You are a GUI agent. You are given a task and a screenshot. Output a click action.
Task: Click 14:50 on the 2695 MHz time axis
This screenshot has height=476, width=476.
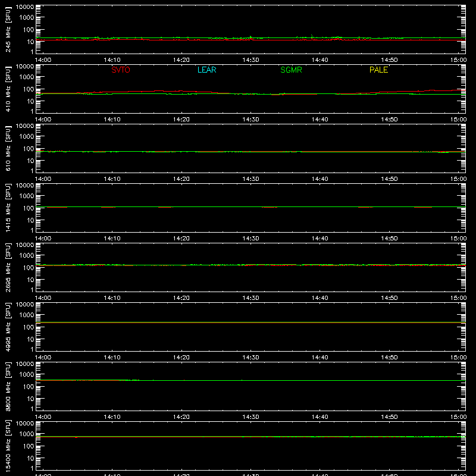point(389,298)
